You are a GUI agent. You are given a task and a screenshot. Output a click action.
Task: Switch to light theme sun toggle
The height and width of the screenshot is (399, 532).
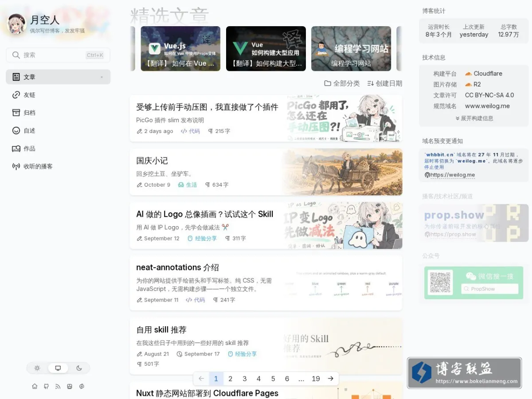[37, 368]
